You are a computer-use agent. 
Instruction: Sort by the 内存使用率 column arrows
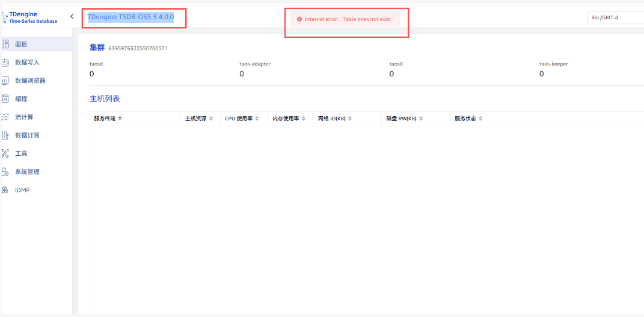[x=304, y=118]
